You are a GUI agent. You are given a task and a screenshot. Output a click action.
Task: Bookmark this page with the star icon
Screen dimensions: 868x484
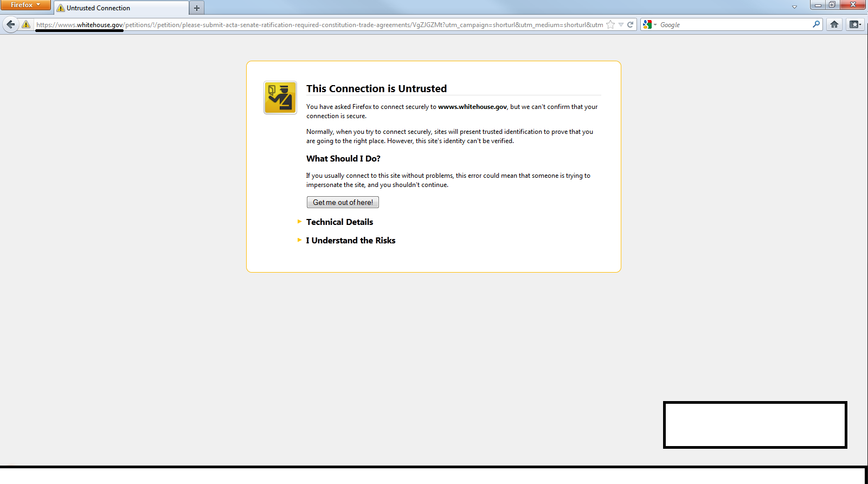pyautogui.click(x=610, y=24)
